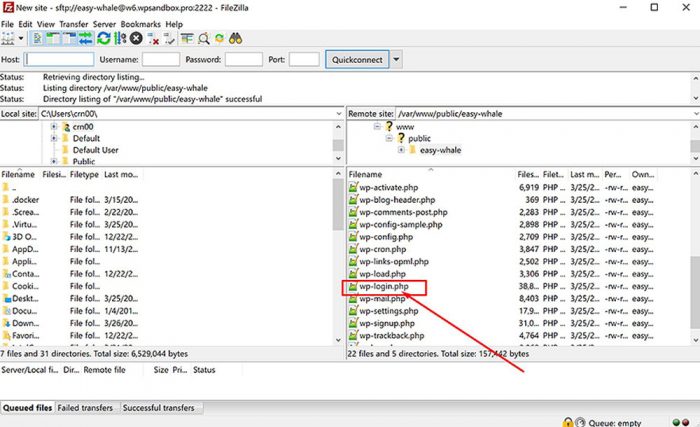Screen dimensions: 700x427
Task: Expand the crn00 local folder node
Action: click(x=54, y=127)
